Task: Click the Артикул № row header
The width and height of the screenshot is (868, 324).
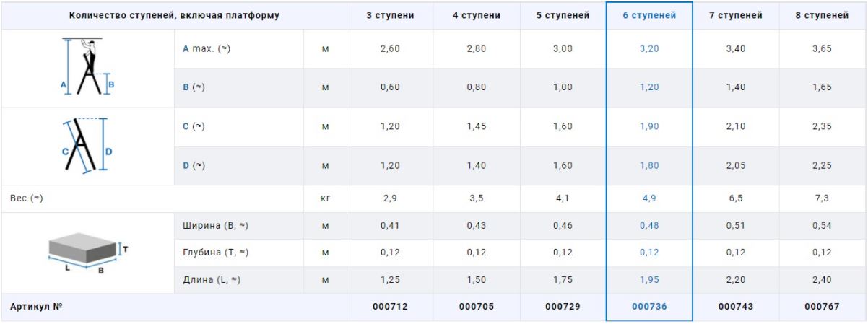Action: [36, 307]
